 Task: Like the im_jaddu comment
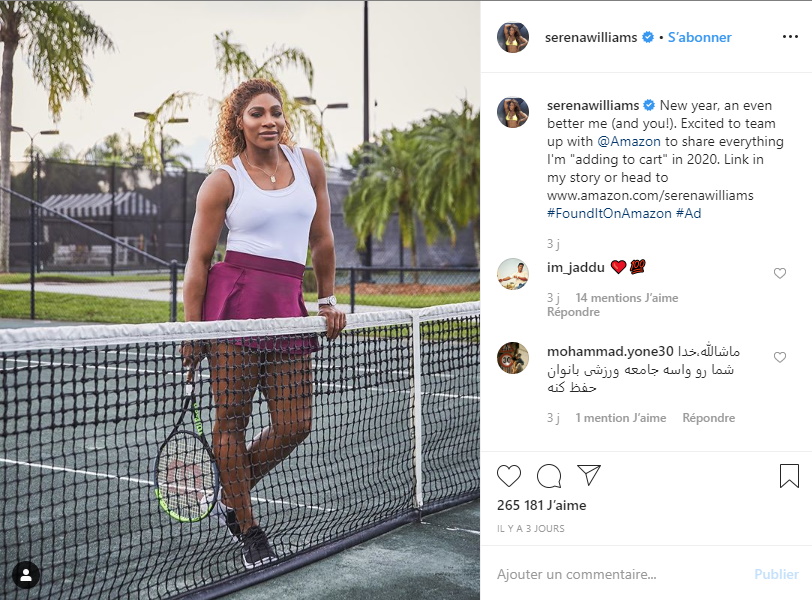point(780,273)
